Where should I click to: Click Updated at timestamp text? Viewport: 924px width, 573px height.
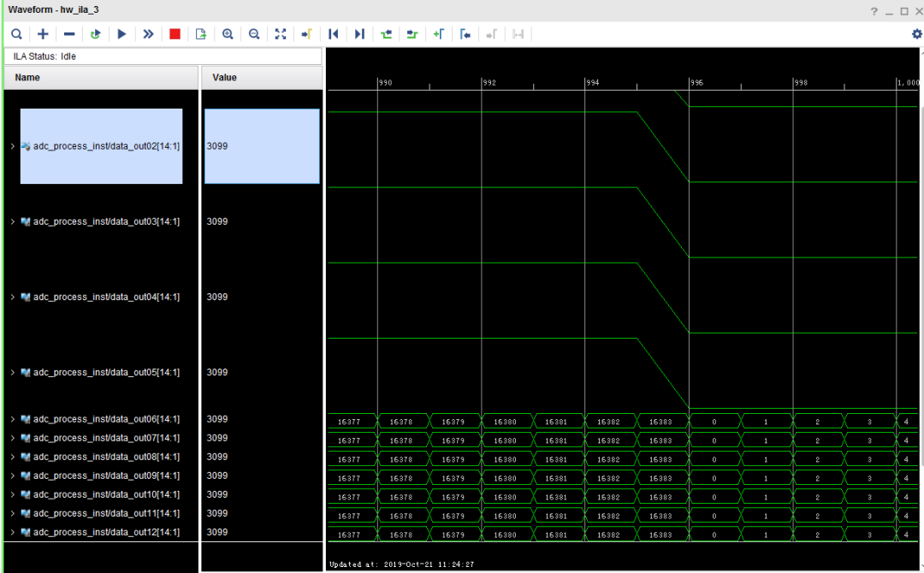click(x=402, y=564)
